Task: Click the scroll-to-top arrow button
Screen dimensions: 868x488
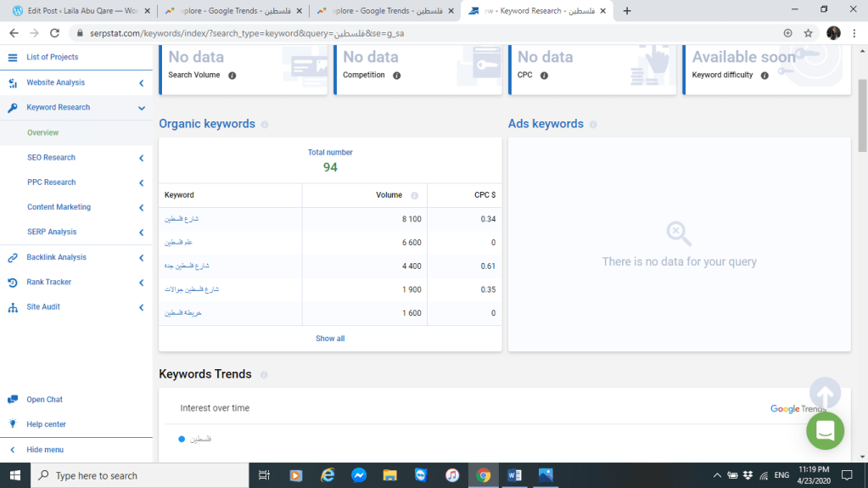Action: coord(825,393)
